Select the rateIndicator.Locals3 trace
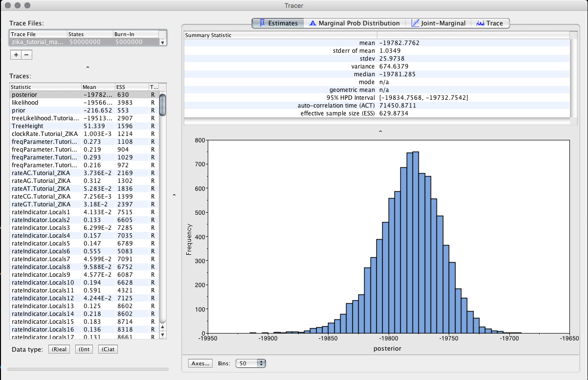This screenshot has height=380, width=588. tap(85, 228)
